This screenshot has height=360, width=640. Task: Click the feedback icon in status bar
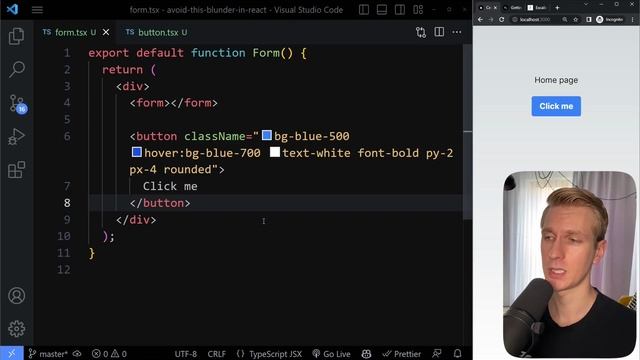(x=437, y=353)
